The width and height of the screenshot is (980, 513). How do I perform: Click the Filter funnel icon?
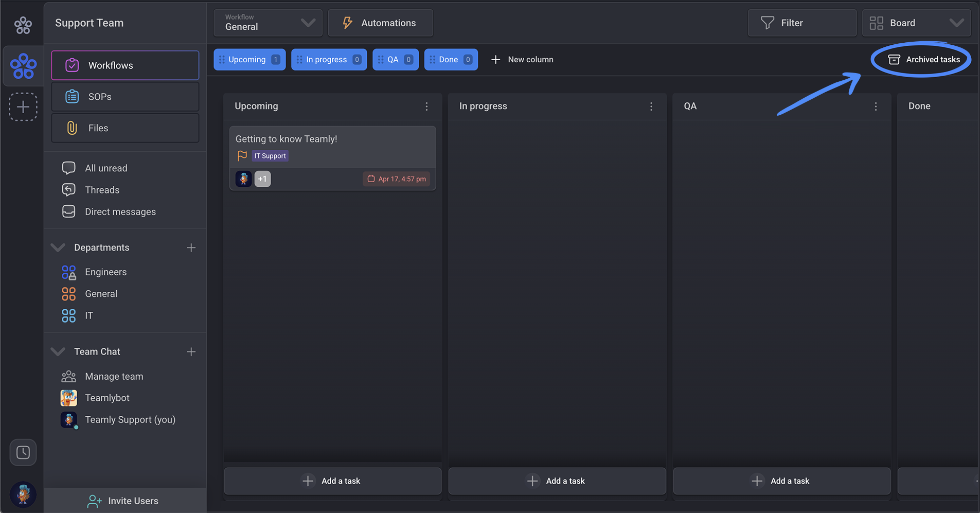(768, 23)
